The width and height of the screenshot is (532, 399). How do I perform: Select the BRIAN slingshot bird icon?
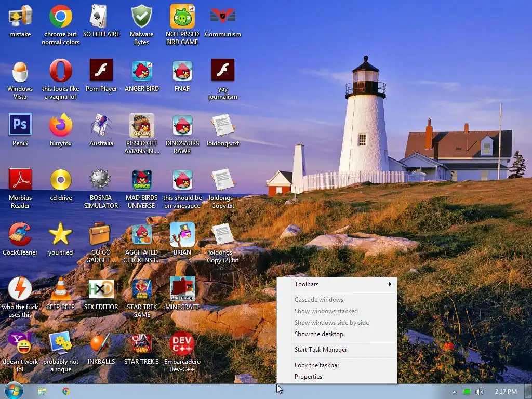point(182,234)
